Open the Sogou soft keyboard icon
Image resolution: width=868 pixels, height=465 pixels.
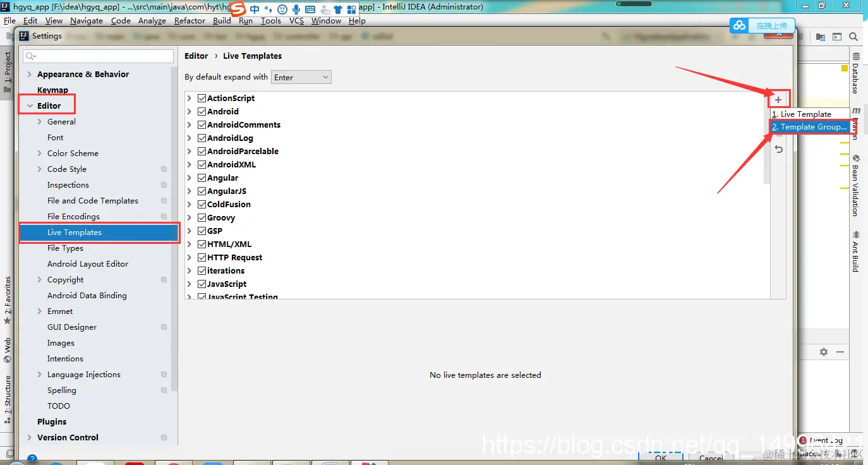[310, 9]
